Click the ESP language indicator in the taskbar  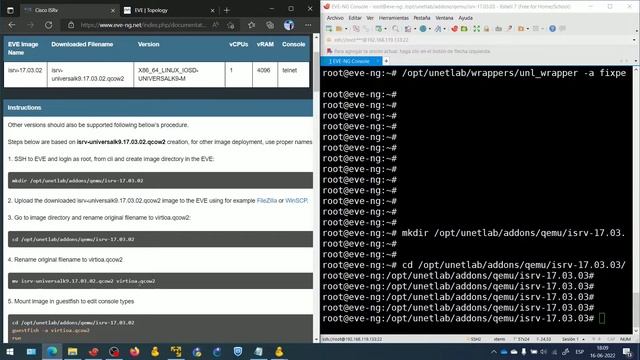pos(580,351)
